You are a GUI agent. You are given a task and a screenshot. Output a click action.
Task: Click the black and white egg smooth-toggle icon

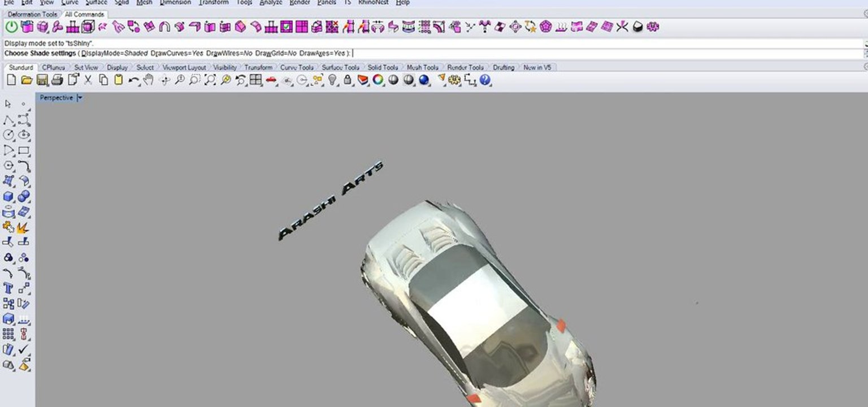(x=637, y=27)
